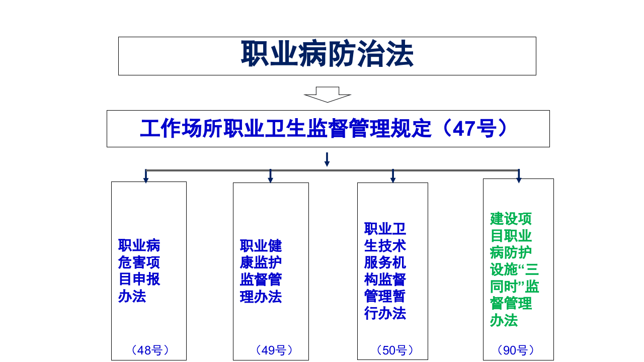Click the "（49号）" label
This screenshot has width=644, height=362.
(x=274, y=350)
